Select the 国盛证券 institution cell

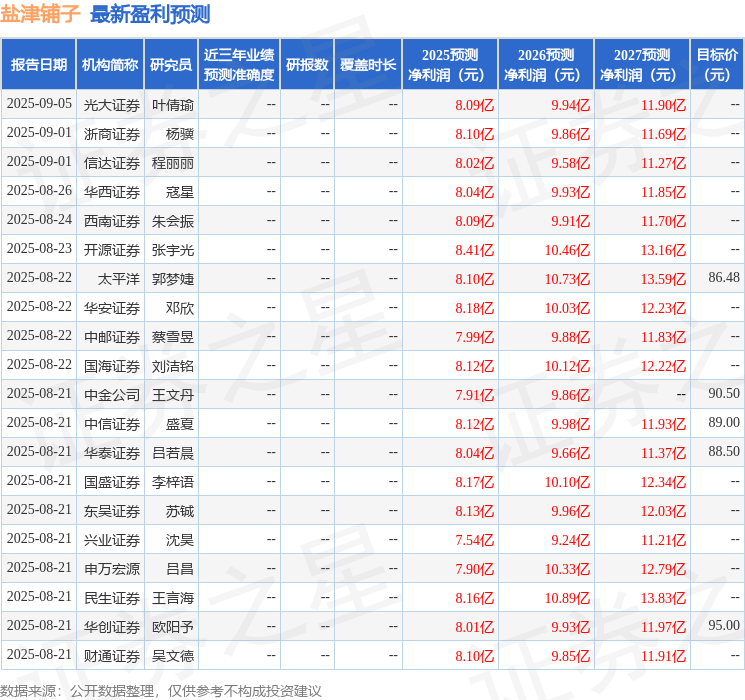coord(112,482)
